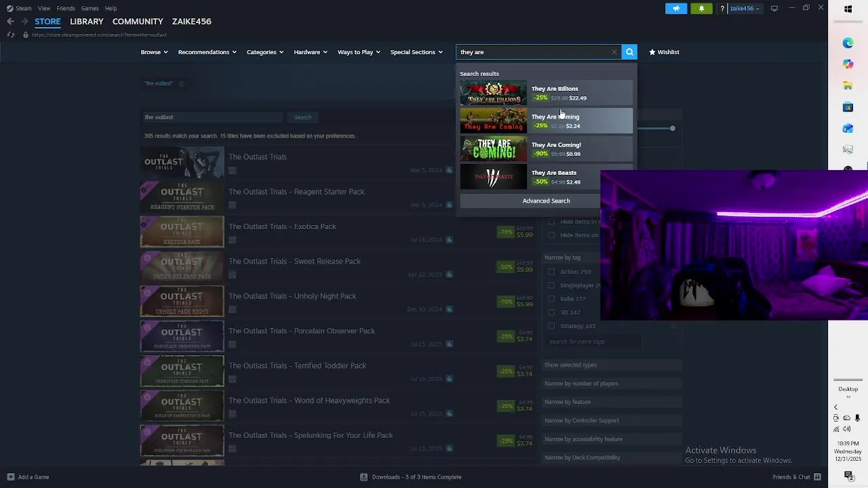The image size is (868, 488).
Task: Click the Windows Start button
Action: 848,9
